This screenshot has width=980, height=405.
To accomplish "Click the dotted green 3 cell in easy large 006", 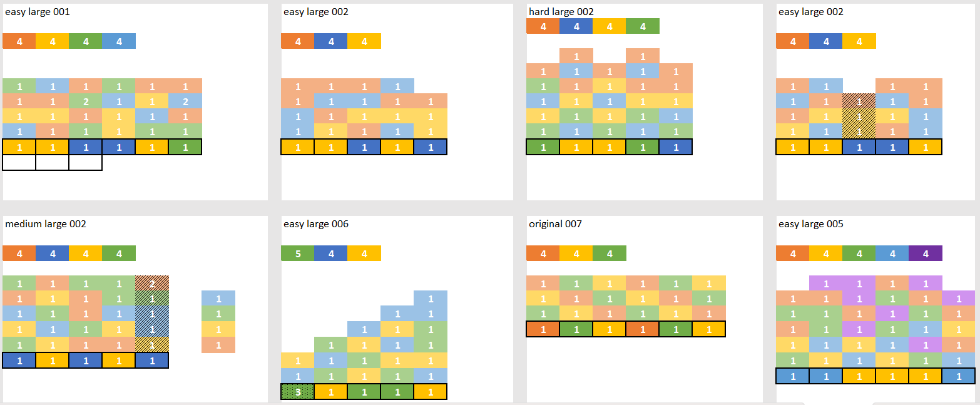I will click(297, 392).
